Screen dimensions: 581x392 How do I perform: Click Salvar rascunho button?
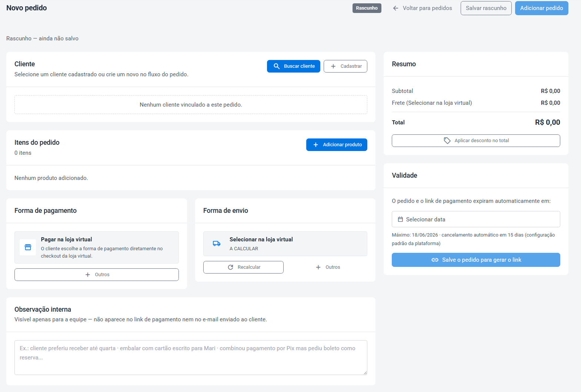point(486,8)
